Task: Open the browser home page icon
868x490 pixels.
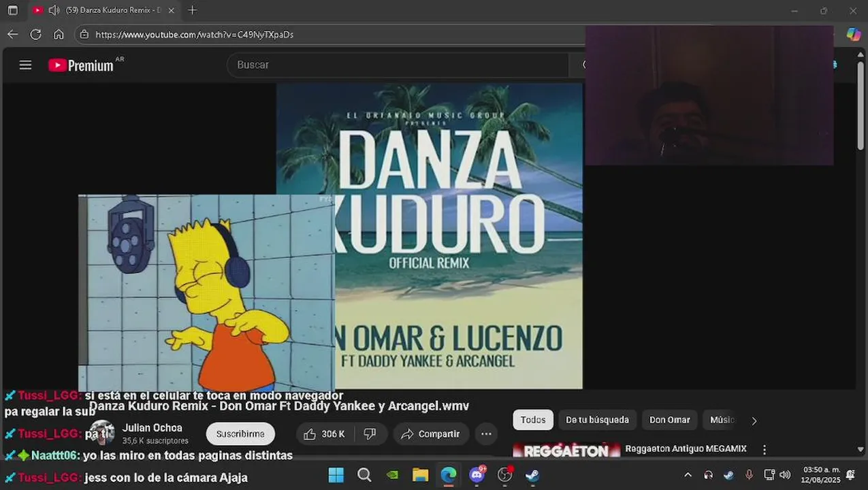Action: (59, 34)
